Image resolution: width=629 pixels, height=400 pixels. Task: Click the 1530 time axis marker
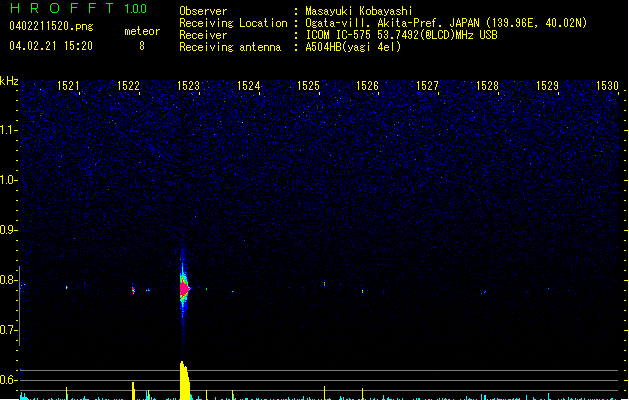point(607,86)
